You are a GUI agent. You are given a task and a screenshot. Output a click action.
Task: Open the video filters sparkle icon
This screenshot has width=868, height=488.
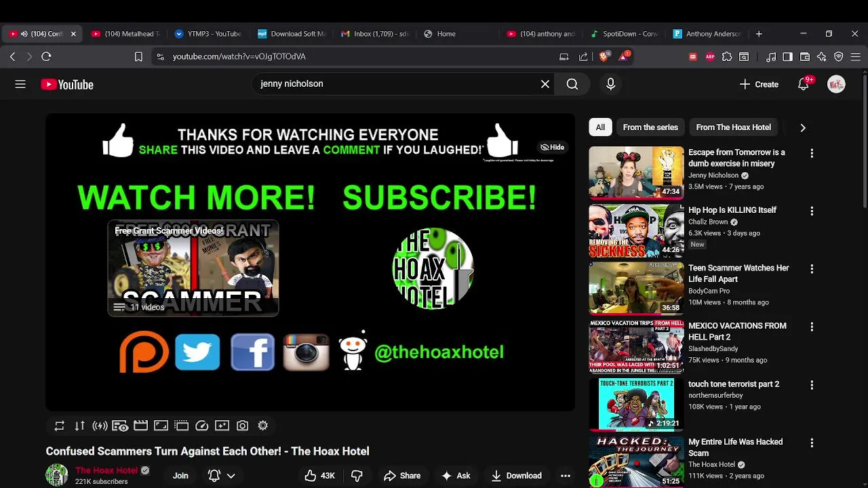222,426
